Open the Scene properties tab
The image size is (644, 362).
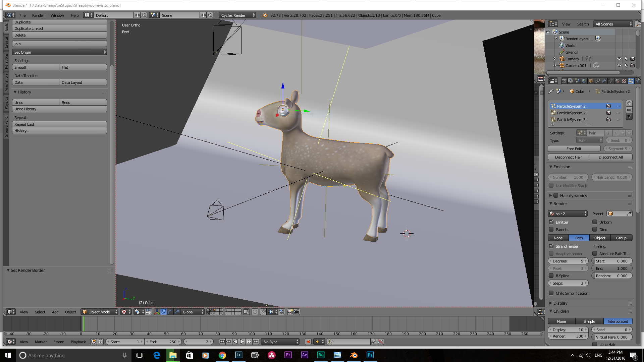tap(577, 81)
